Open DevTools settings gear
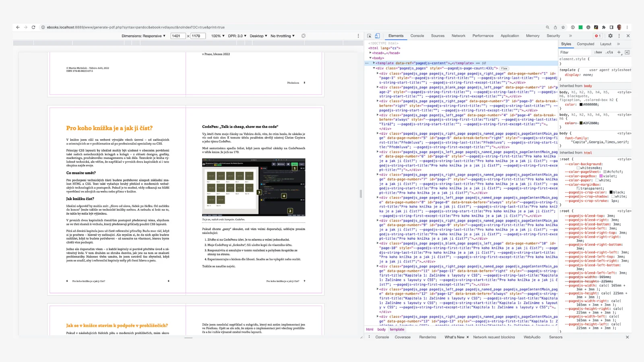The width and height of the screenshot is (644, 362). [610, 36]
